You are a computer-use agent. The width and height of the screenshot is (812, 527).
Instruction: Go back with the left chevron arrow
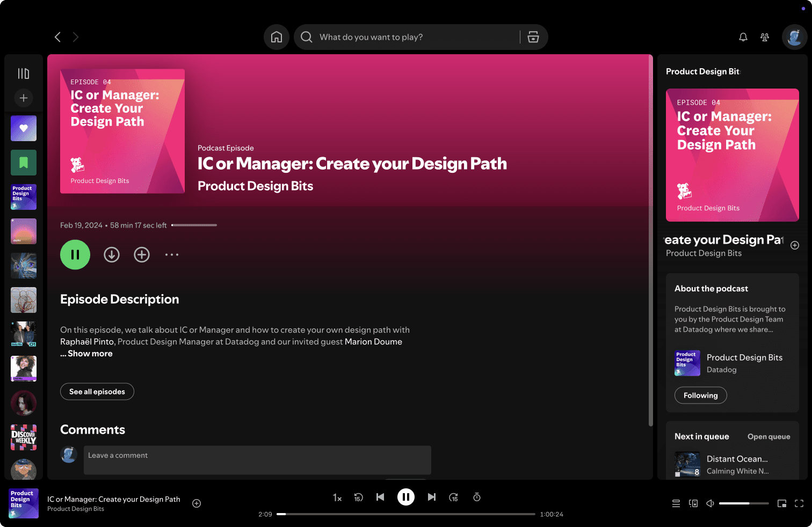(57, 37)
